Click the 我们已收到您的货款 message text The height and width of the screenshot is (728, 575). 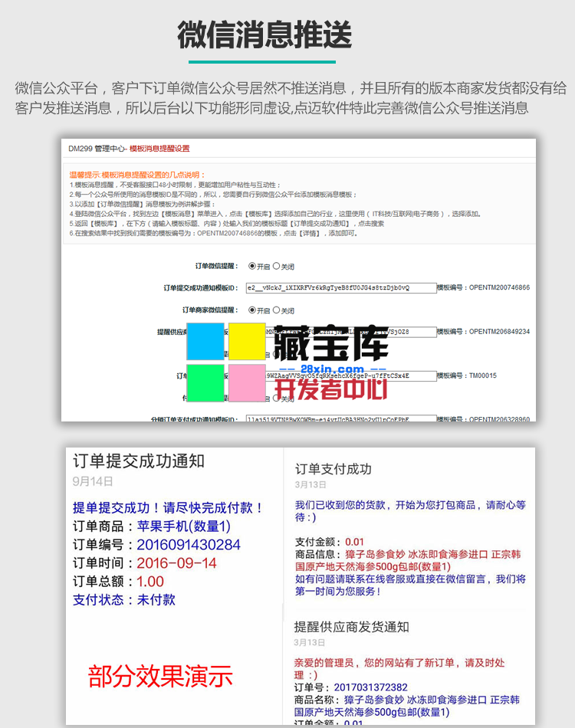pos(411,510)
